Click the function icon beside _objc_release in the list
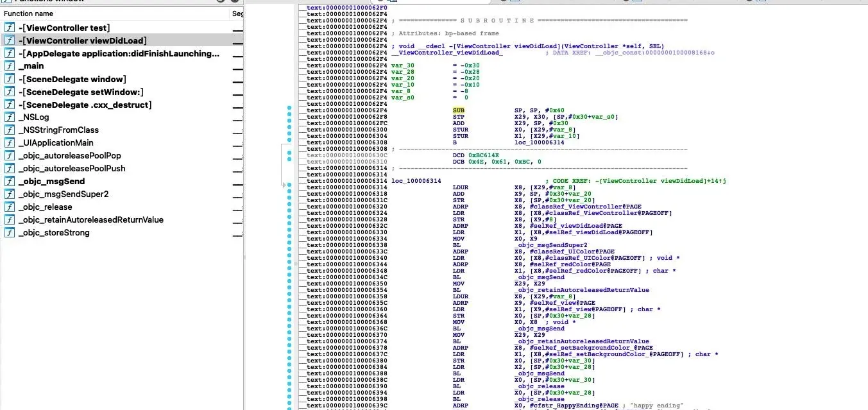868x410 pixels. (10, 207)
